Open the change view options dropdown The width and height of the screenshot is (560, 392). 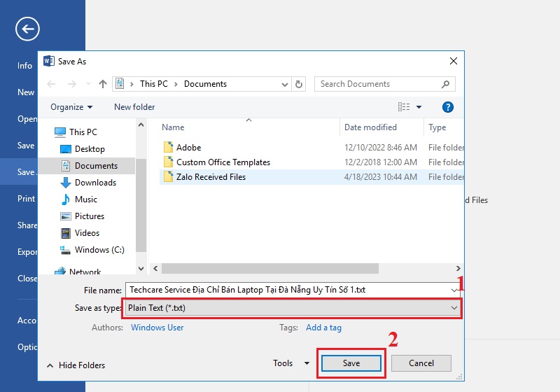click(419, 107)
